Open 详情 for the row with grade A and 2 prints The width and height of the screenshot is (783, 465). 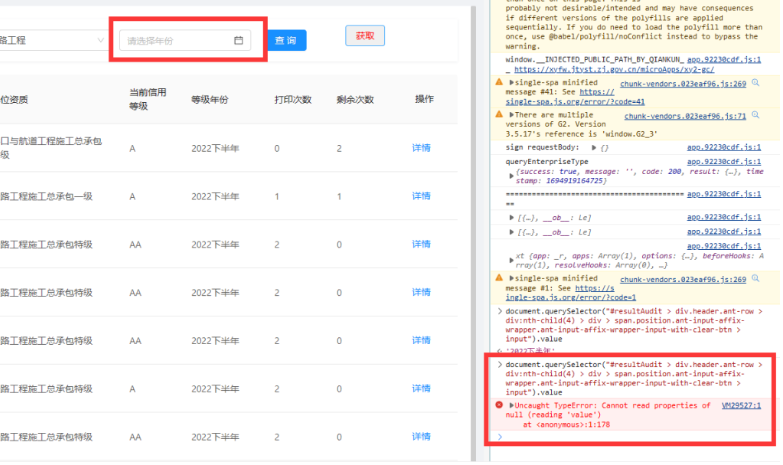421,388
